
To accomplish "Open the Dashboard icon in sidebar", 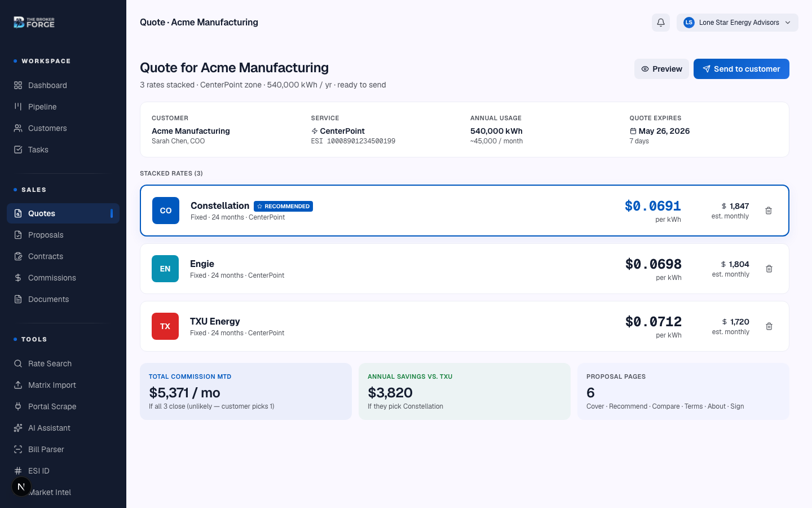I will point(18,85).
